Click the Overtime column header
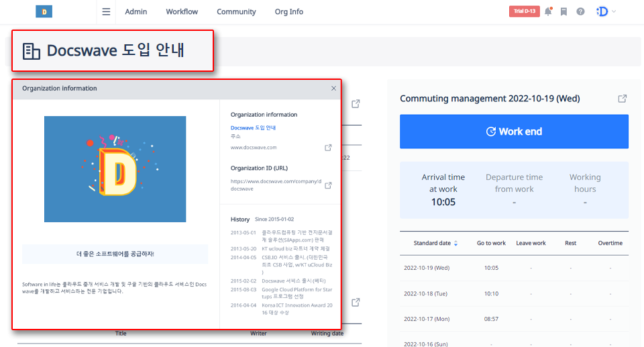The image size is (644, 347). point(610,243)
